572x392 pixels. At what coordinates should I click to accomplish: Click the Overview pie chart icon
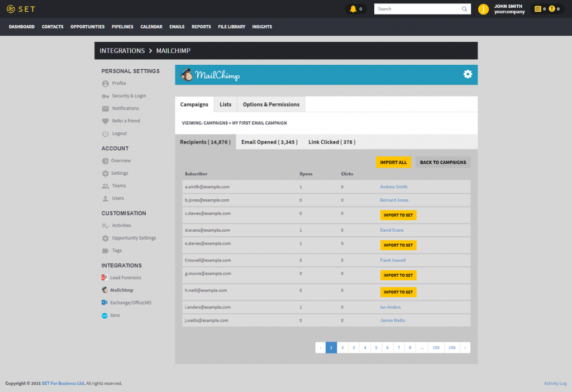pyautogui.click(x=106, y=161)
